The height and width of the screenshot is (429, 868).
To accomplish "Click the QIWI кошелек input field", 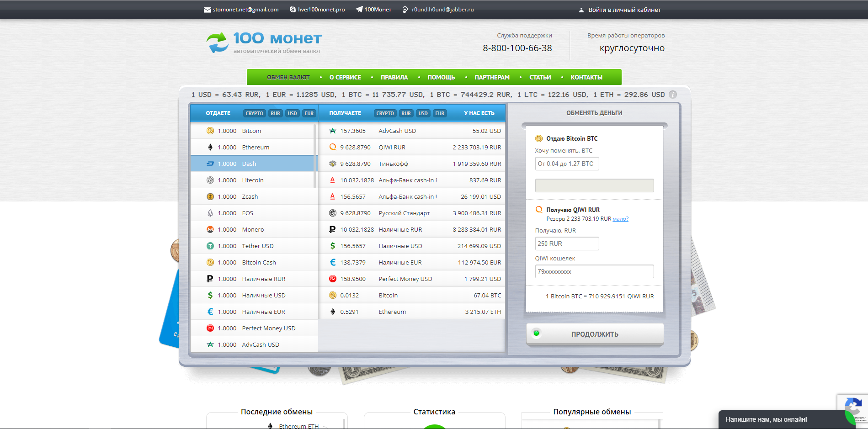I will coord(594,271).
